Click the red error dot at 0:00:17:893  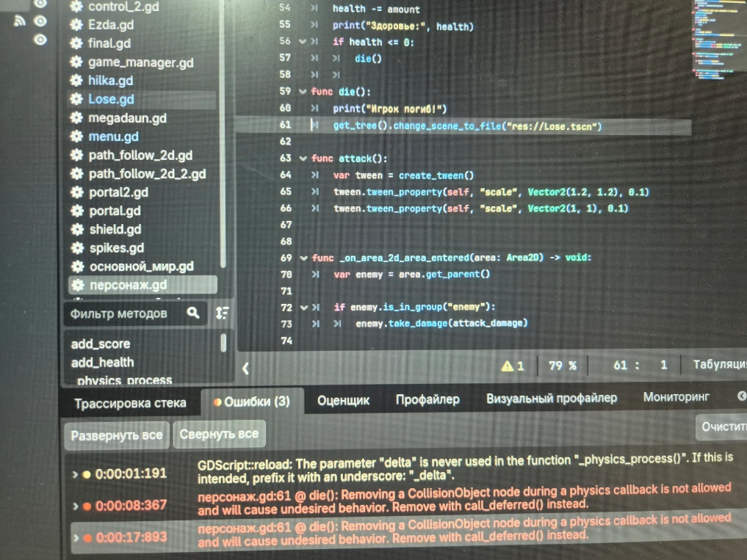pos(87,538)
